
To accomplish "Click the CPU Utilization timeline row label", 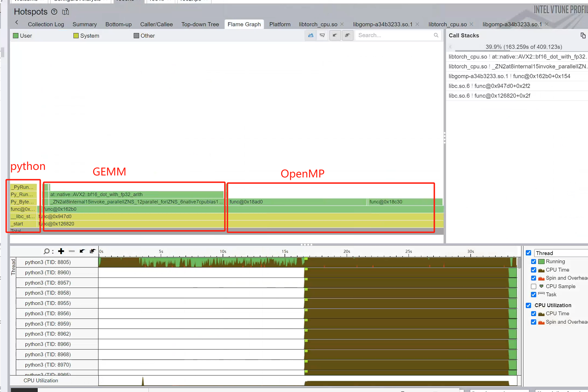I will click(x=41, y=380).
